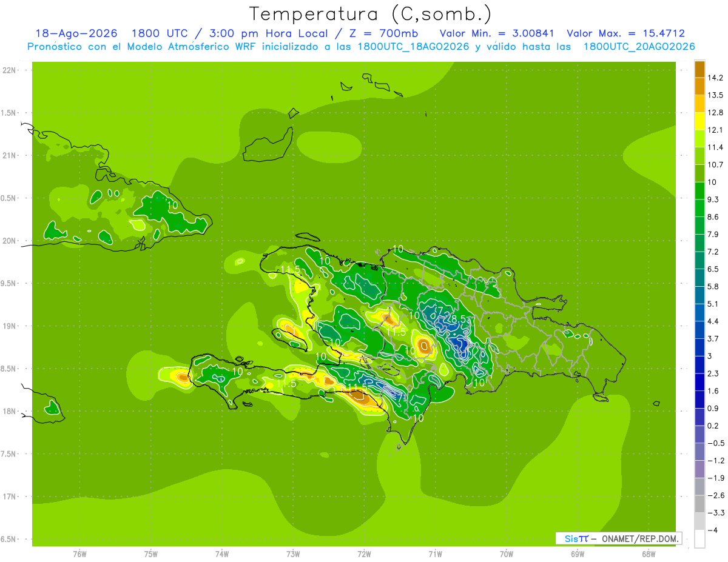Image resolution: width=728 pixels, height=562 pixels.
Task: Select the legend swatch between 10.7 and 11.4
Action: (x=699, y=156)
